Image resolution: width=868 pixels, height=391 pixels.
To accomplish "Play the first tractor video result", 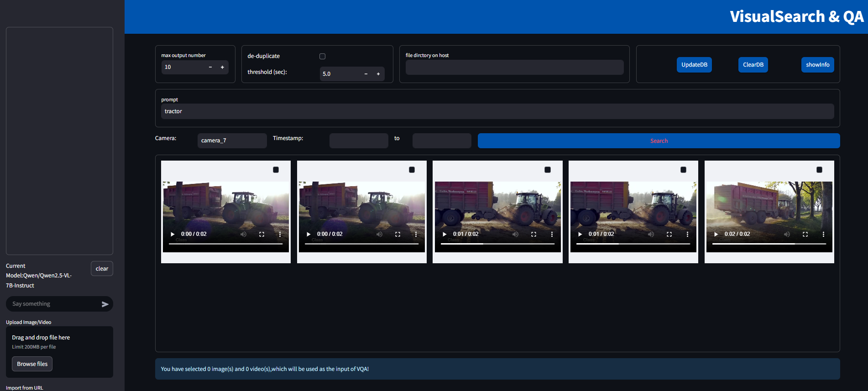I will pos(173,234).
